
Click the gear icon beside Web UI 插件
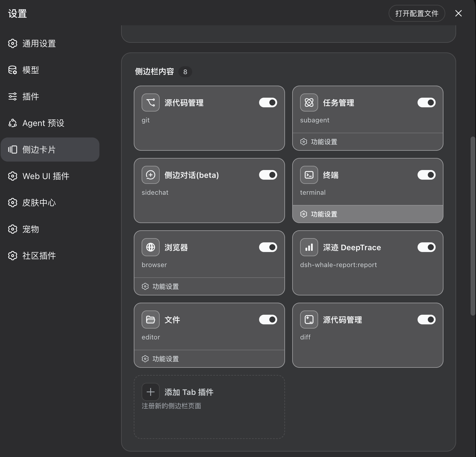[x=13, y=176]
